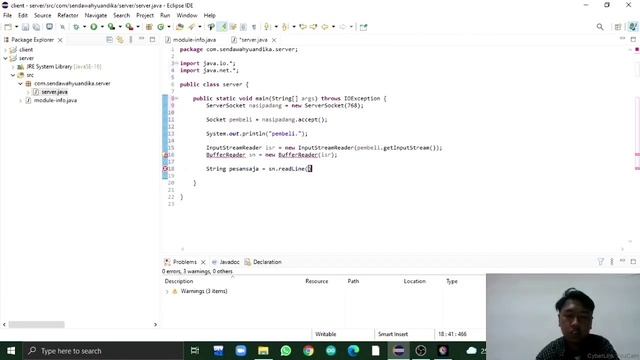Toggle Block Selection mode icon

[x=243, y=27]
